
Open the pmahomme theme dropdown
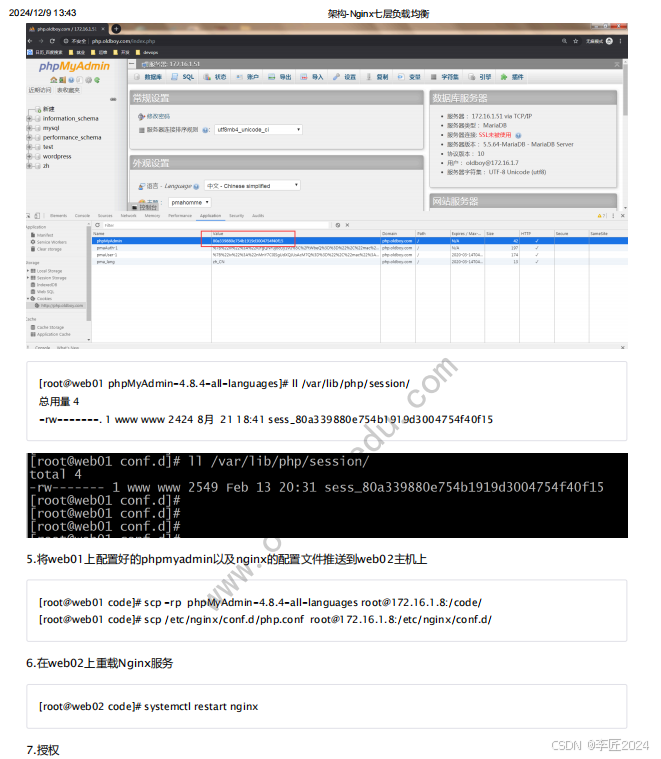pyautogui.click(x=190, y=202)
